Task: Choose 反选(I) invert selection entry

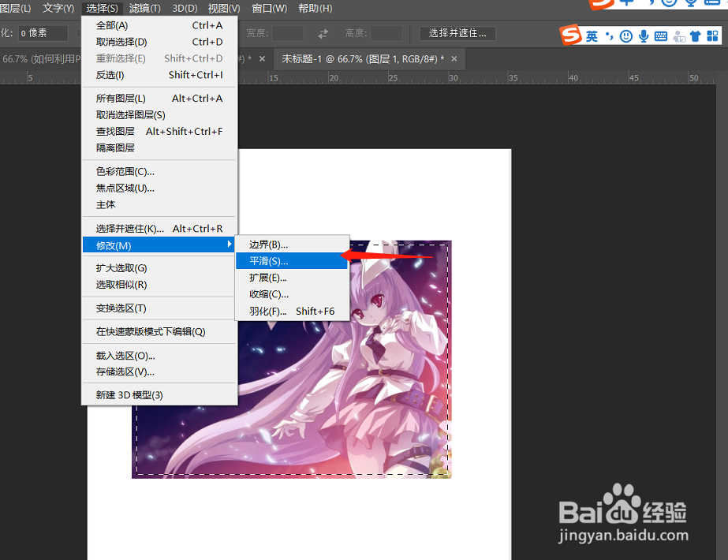Action: tap(159, 75)
